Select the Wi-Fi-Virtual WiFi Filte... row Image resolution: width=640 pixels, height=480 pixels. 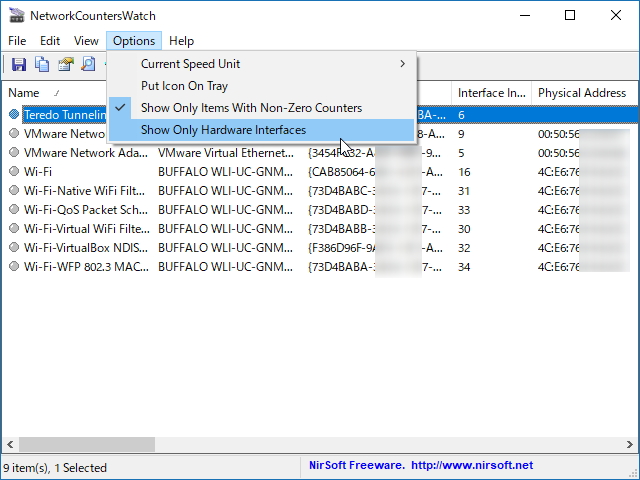pos(87,229)
